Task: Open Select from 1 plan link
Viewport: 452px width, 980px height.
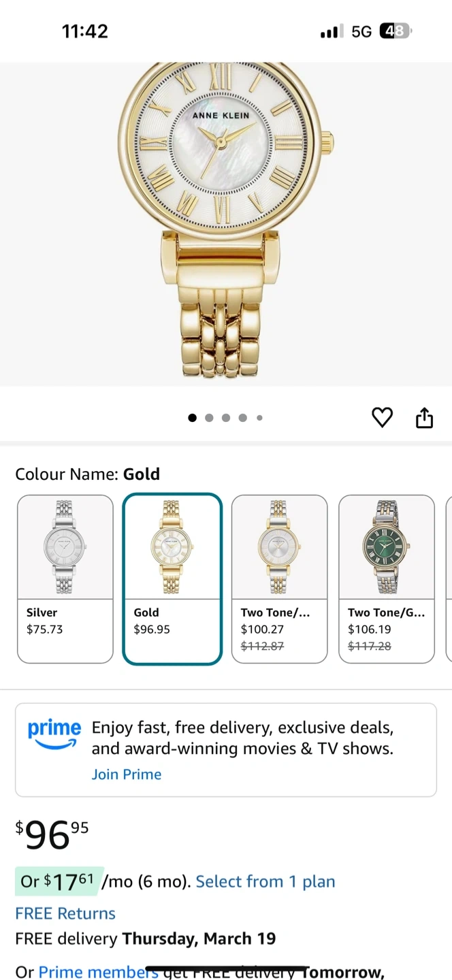Action: [x=265, y=882]
